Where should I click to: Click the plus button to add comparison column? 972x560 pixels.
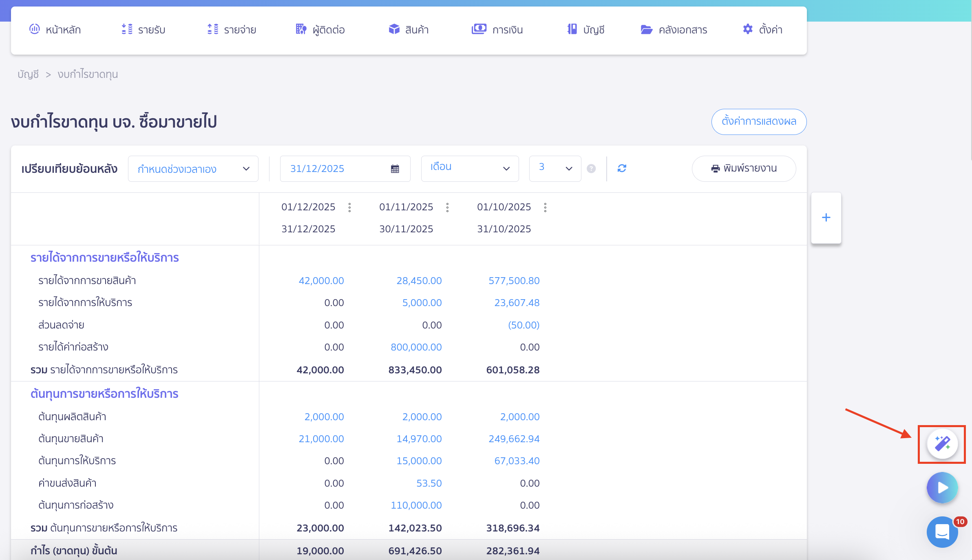pyautogui.click(x=826, y=217)
